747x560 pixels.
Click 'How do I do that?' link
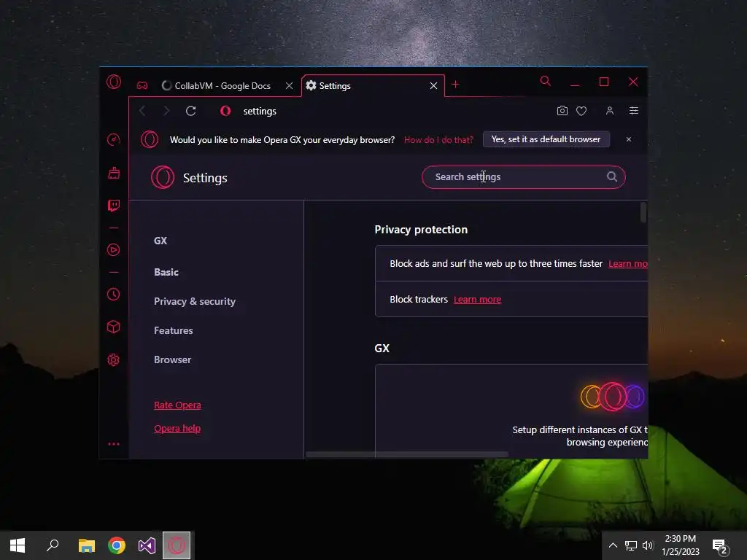(438, 140)
